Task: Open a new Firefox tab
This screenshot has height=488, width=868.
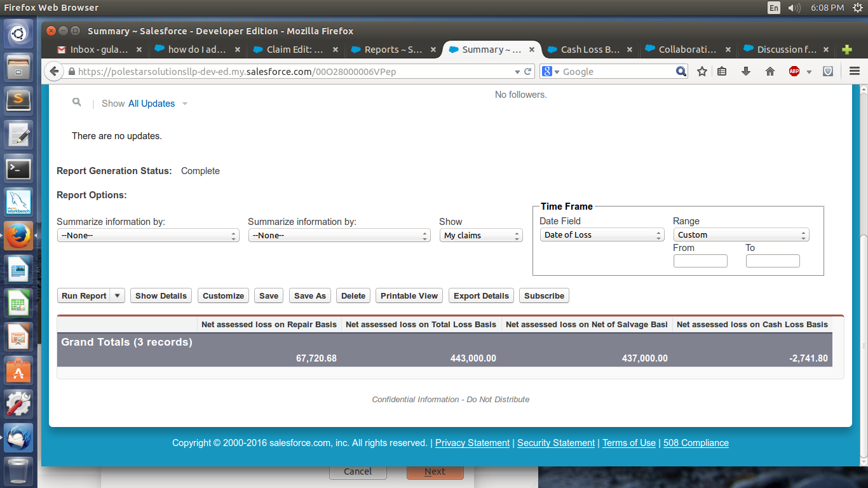Action: click(846, 50)
